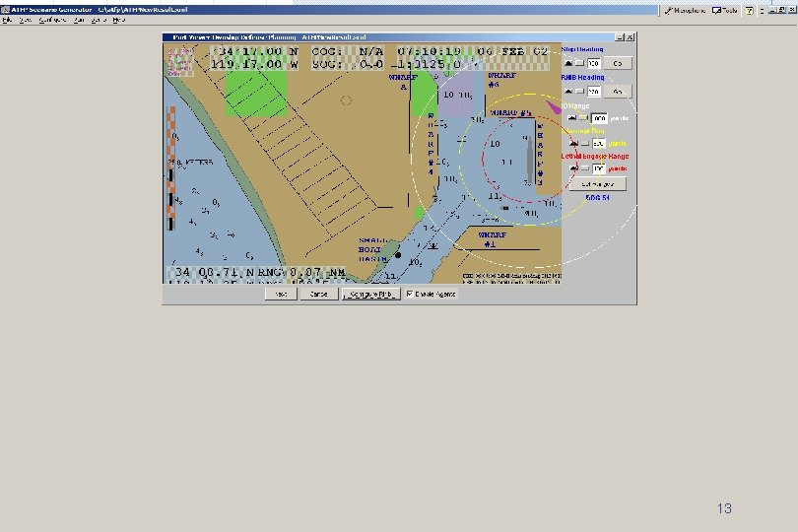Click the small green marker at channel entrance
Image resolution: width=798 pixels, height=532 pixels.
(419, 212)
